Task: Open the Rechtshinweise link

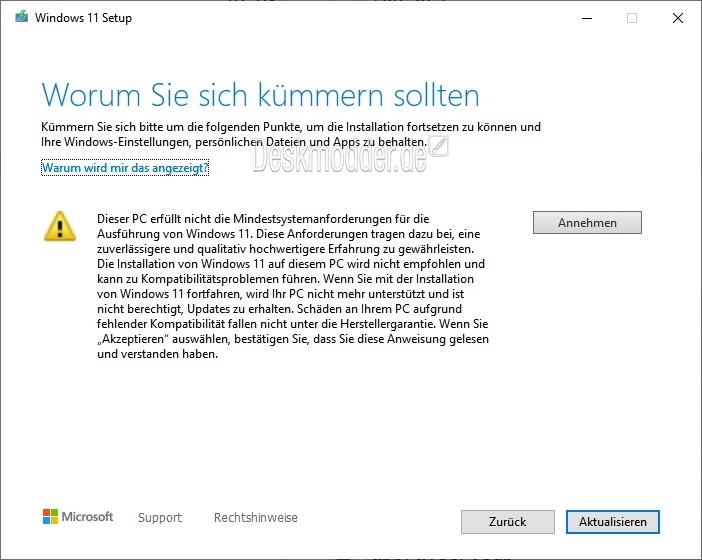Action: 256,517
